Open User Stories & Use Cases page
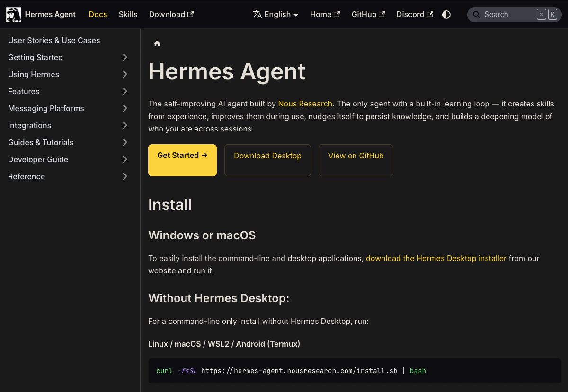The width and height of the screenshot is (568, 392). pos(54,41)
